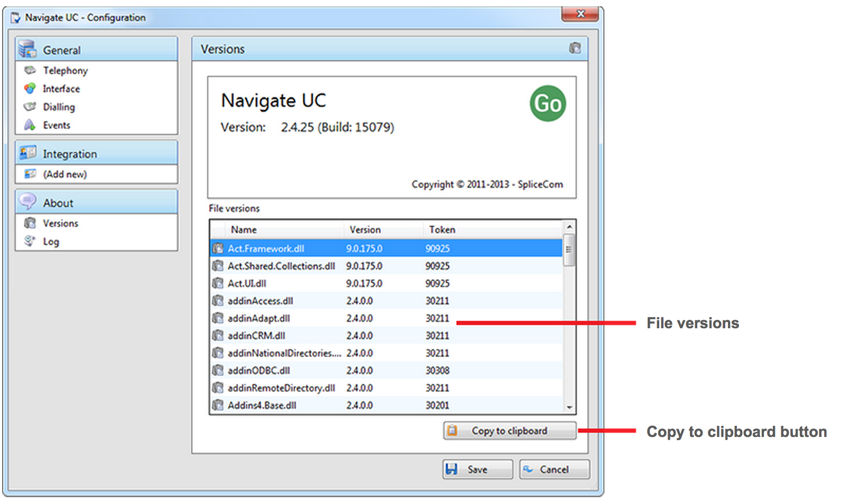The width and height of the screenshot is (841, 504).
Task: Click the Log sidebar icon
Action: [30, 241]
